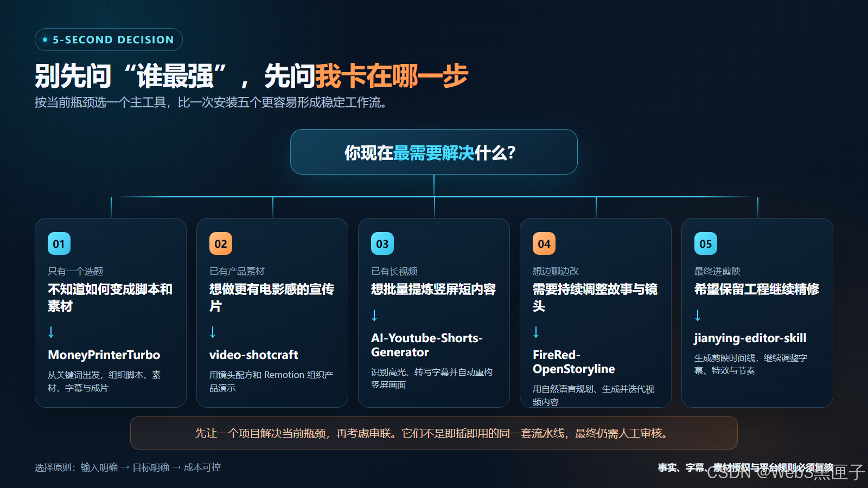Click the heading 想批量提炼竖屏短内容
868x488 pixels.
click(x=433, y=289)
